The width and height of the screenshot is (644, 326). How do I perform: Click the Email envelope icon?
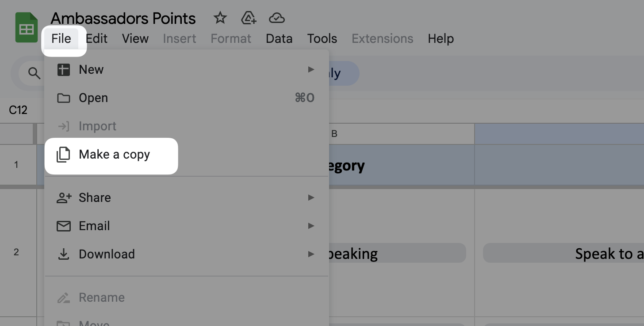pos(64,226)
